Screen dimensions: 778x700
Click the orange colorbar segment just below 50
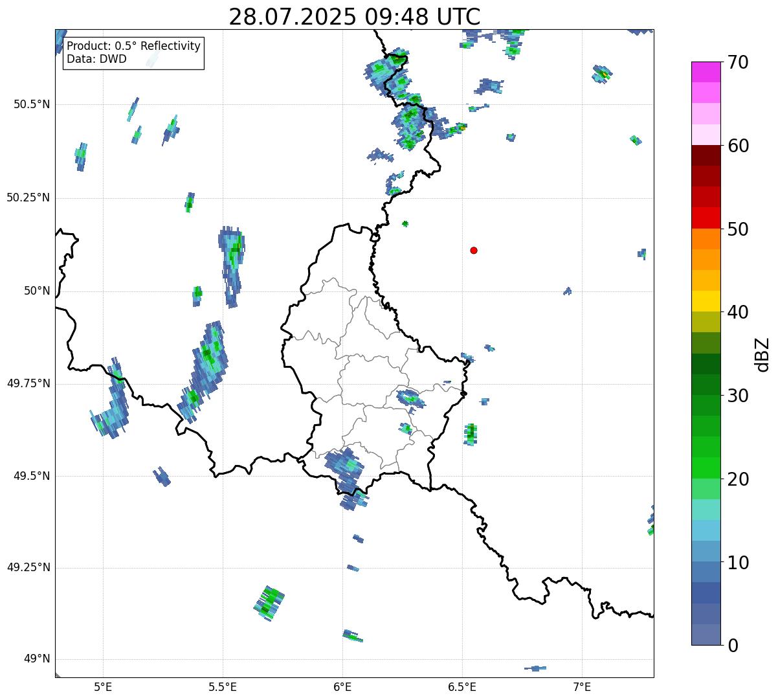click(x=706, y=239)
